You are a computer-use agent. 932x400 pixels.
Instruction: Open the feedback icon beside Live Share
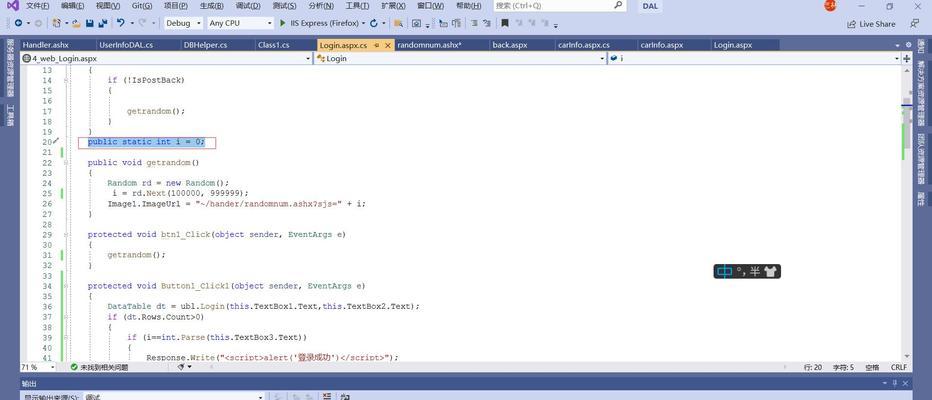914,24
